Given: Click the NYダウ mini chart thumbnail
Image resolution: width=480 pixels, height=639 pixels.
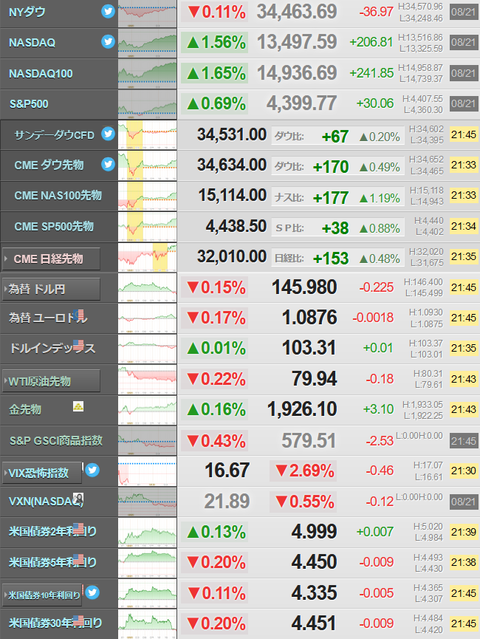Looking at the screenshot, I should tap(147, 14).
